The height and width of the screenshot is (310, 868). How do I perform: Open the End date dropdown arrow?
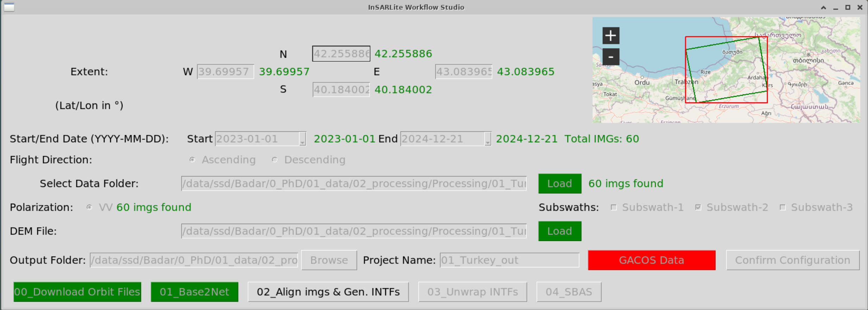tap(488, 139)
